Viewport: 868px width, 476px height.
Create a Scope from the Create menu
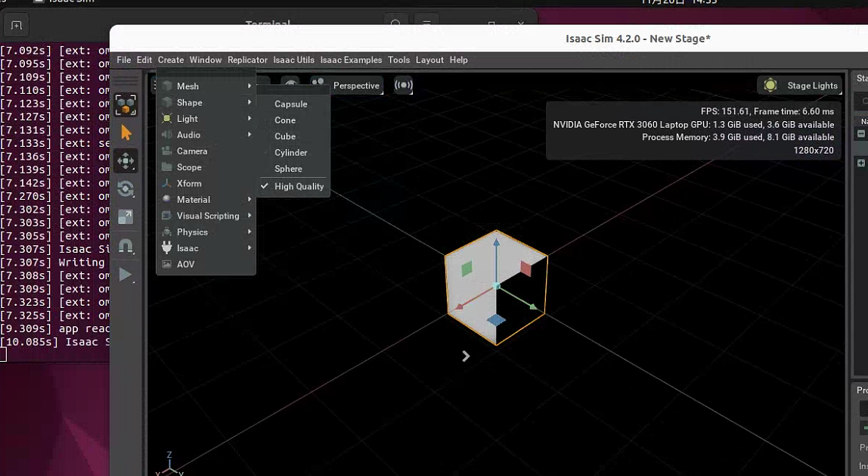click(x=206, y=166)
